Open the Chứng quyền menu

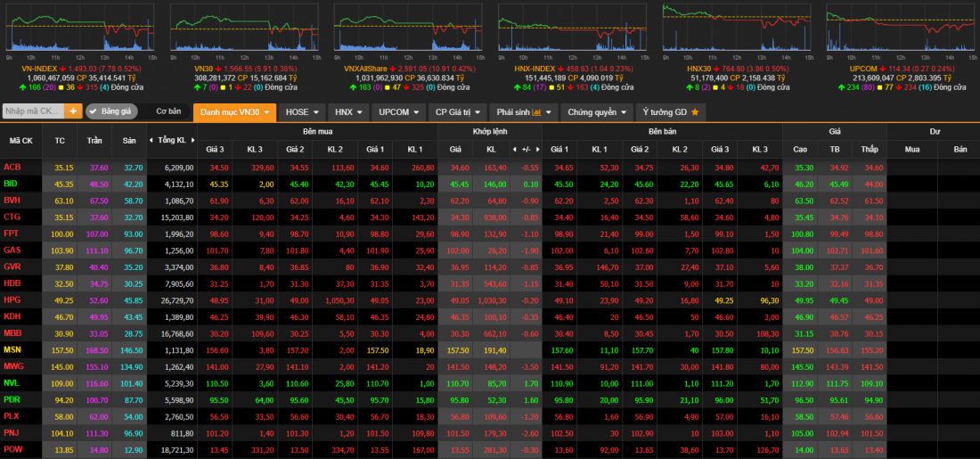point(597,112)
